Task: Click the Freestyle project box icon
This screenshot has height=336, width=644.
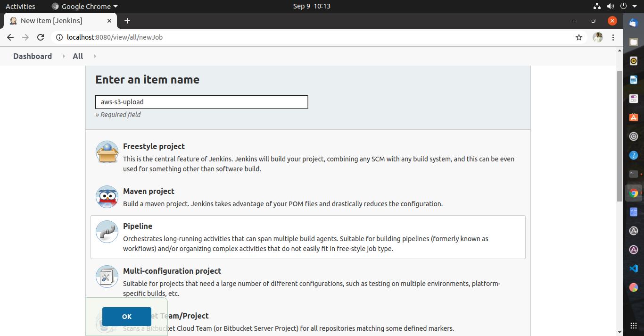Action: (x=107, y=152)
